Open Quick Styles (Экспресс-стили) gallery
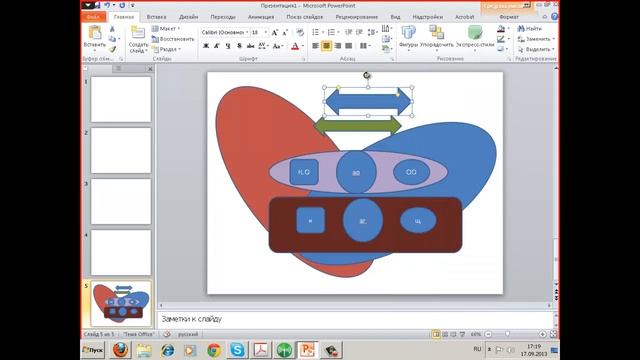Viewport: 640px width, 360px height. tap(475, 37)
